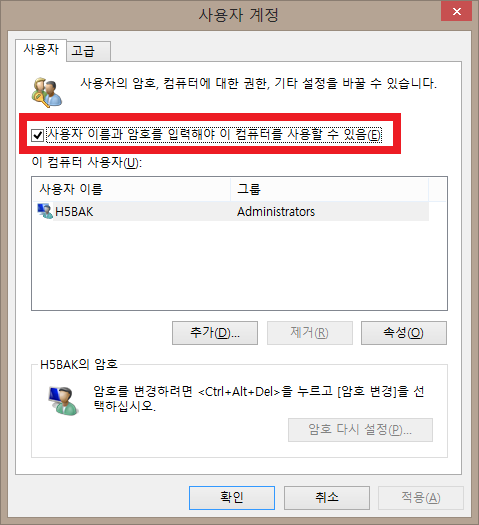This screenshot has width=479, height=525.
Task: Select the H5BAK row in user list
Action: click(231, 211)
